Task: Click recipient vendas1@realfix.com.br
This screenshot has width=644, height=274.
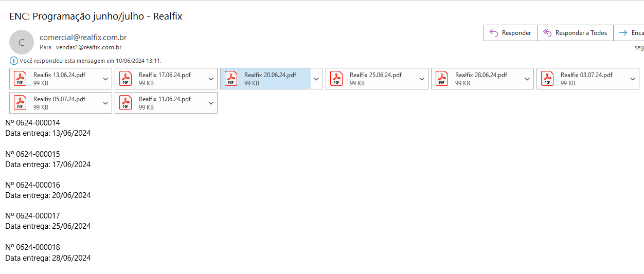Action: [88, 47]
